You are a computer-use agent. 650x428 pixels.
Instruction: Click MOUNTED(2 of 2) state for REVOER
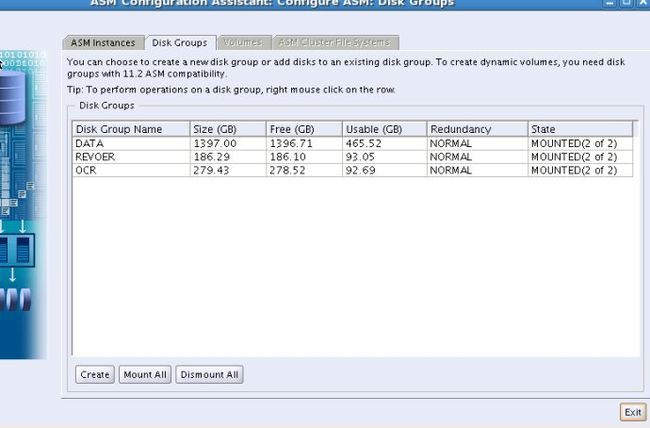click(574, 157)
